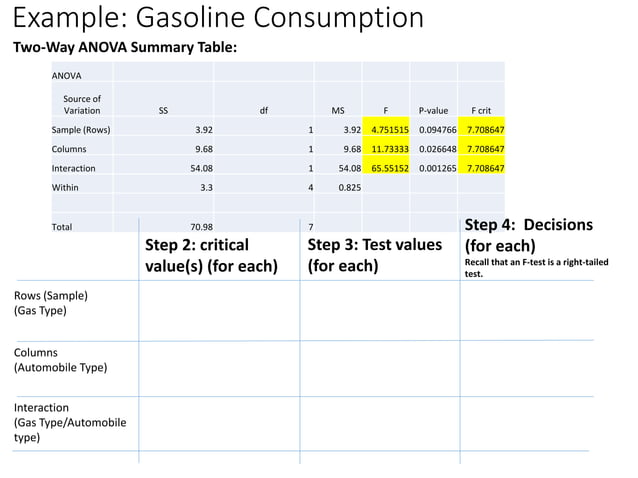638x478 pixels.
Task: Select the Columns P-value 0.026648
Action: [x=438, y=149]
